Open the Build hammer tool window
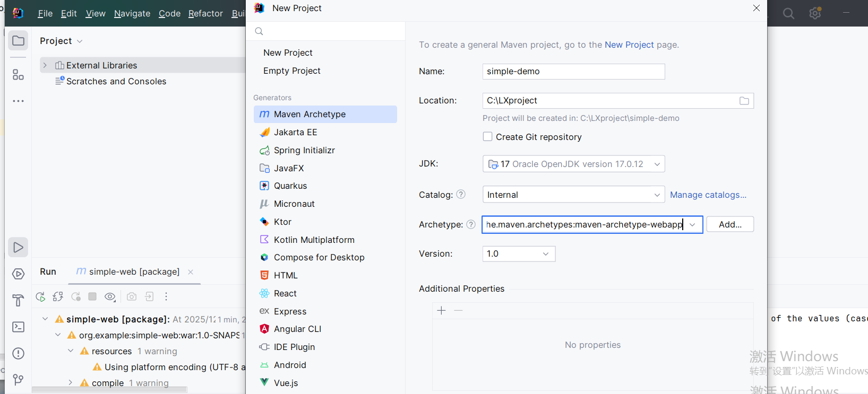Screen dimensions: 868x394 (x=18, y=300)
